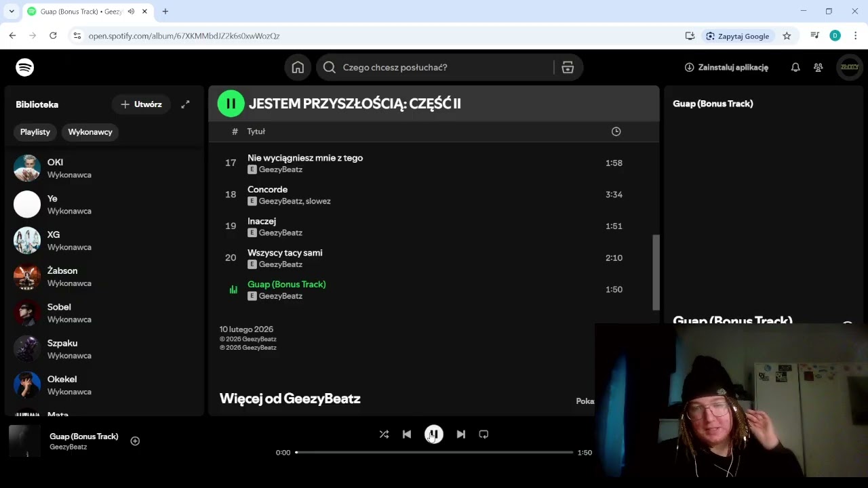Open Chrome profile D avatar
868x488 pixels.
(835, 36)
